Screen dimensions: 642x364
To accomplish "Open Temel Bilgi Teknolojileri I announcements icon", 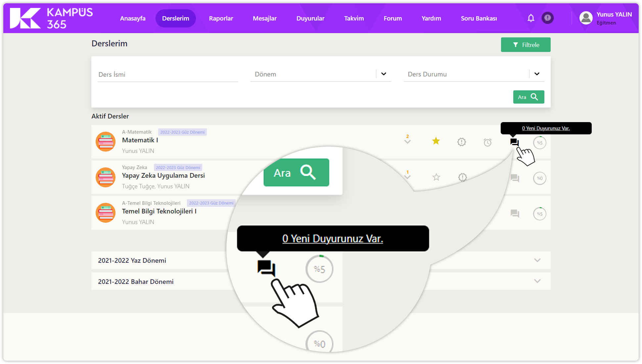I will point(515,213).
